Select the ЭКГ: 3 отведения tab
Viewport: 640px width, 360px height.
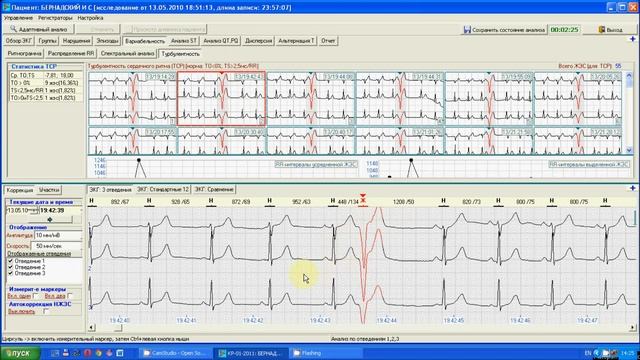click(x=110, y=189)
